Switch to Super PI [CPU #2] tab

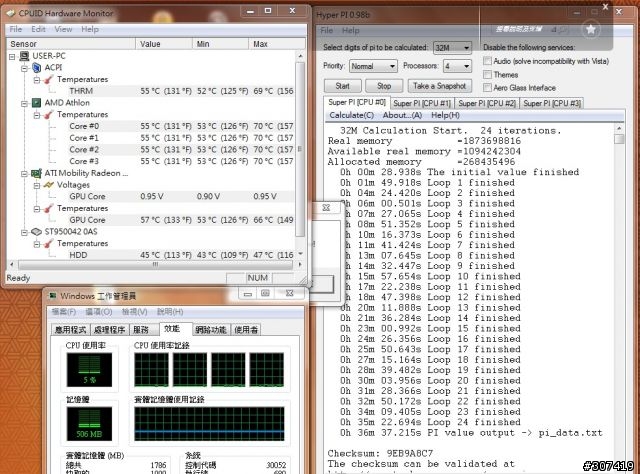tap(487, 103)
